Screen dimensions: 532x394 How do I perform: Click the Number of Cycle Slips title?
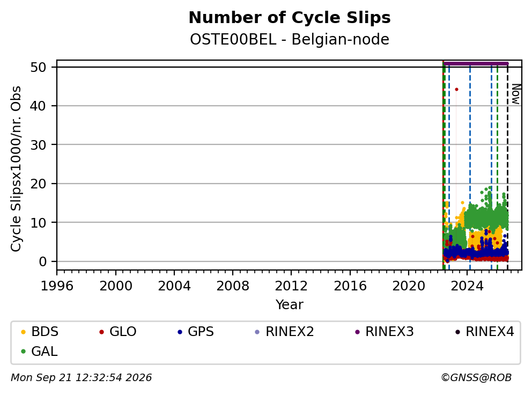(290, 18)
